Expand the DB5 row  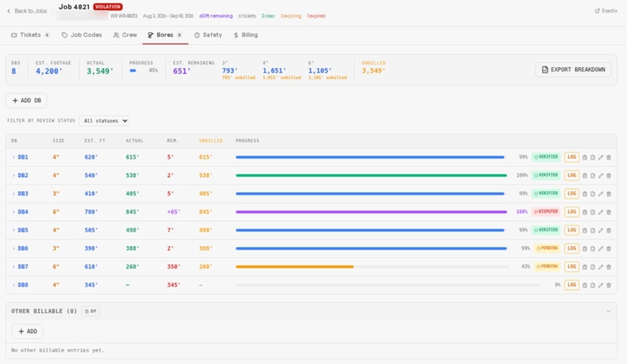(x=13, y=230)
